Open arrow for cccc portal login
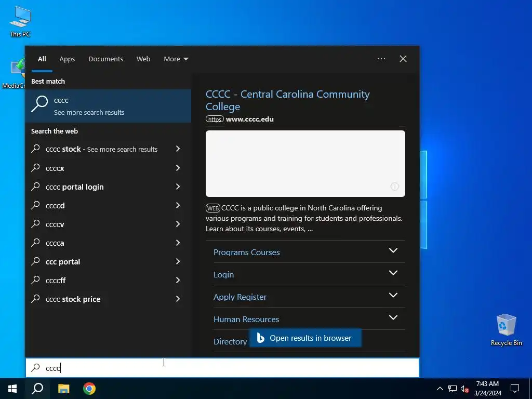 [178, 187]
